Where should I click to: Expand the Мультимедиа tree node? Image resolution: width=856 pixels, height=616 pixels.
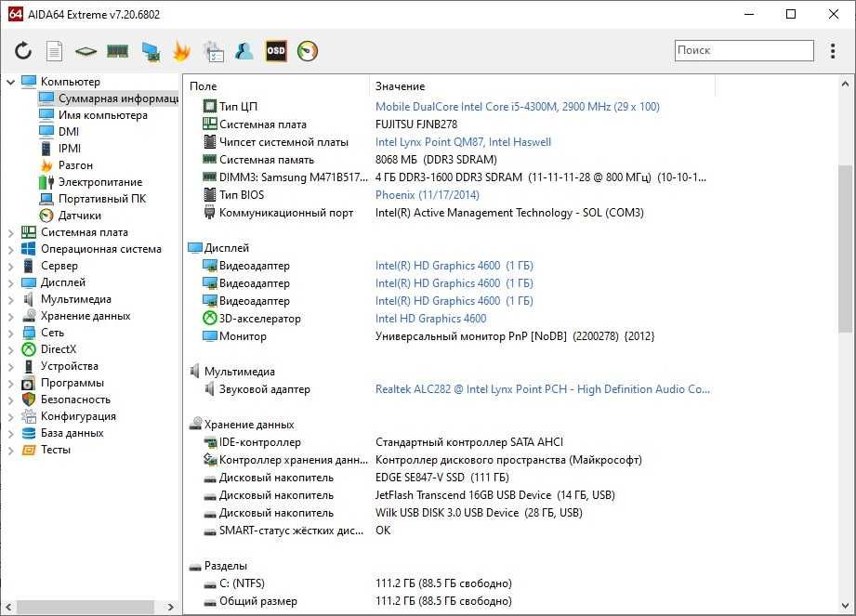click(x=10, y=299)
